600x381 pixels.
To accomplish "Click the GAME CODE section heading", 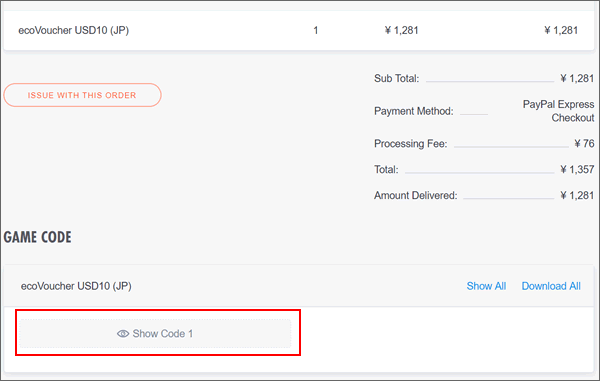I will pyautogui.click(x=38, y=237).
